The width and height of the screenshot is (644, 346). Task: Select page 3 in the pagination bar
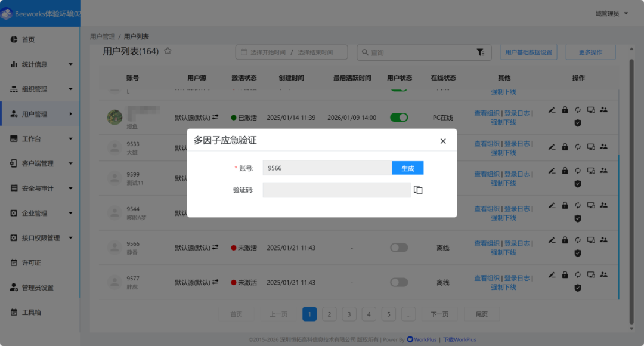349,313
